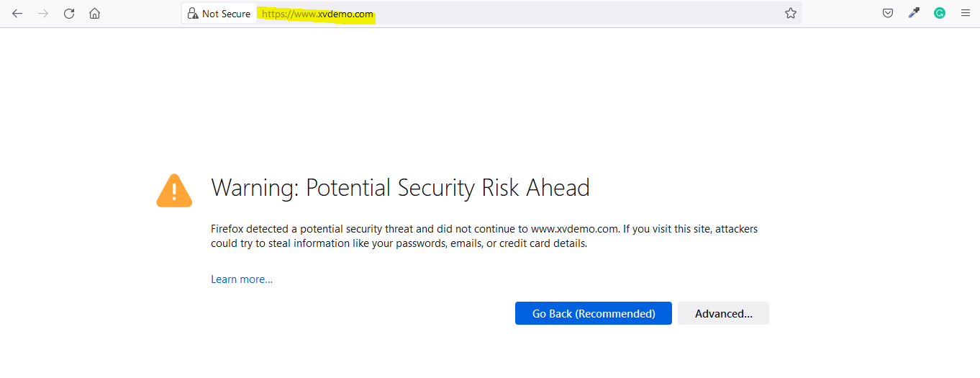Reload the current page

click(69, 14)
